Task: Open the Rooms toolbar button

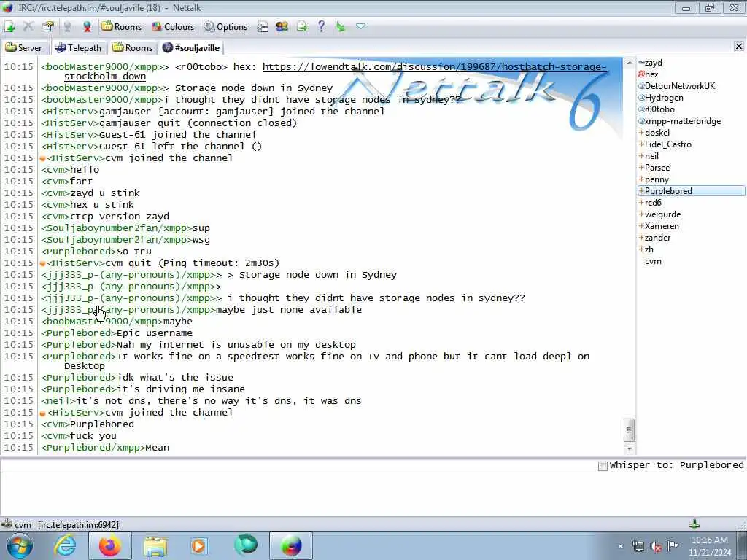Action: point(122,27)
